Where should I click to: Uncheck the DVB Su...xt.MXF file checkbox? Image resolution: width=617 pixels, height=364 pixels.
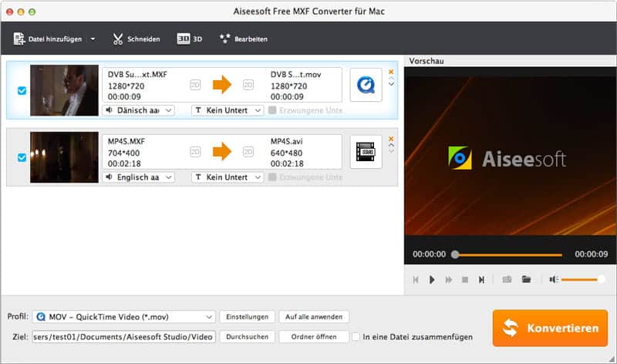click(22, 90)
